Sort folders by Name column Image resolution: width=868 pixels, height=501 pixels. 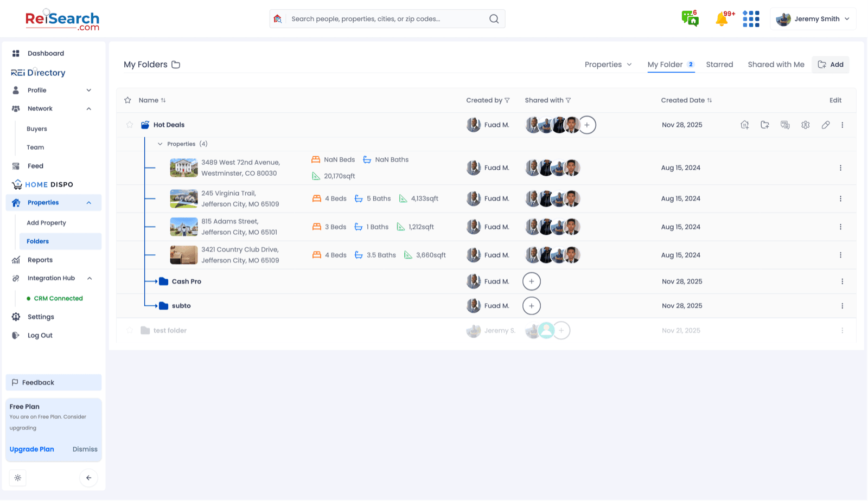[152, 100]
